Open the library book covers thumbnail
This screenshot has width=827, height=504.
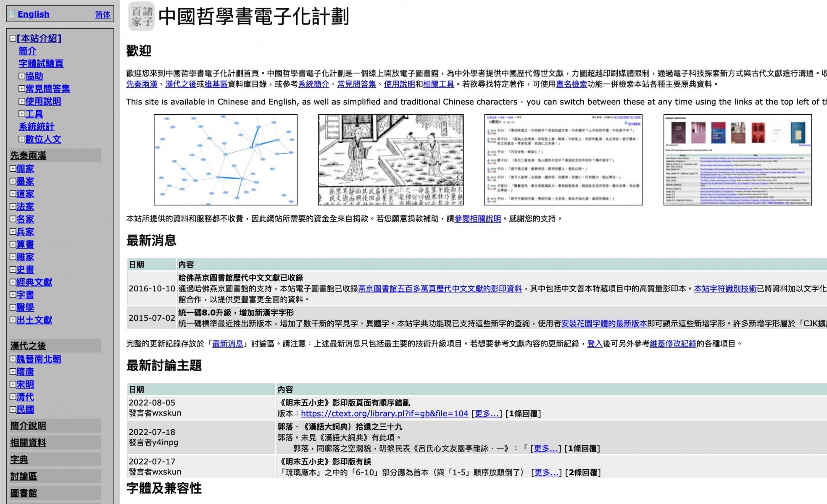tap(737, 160)
